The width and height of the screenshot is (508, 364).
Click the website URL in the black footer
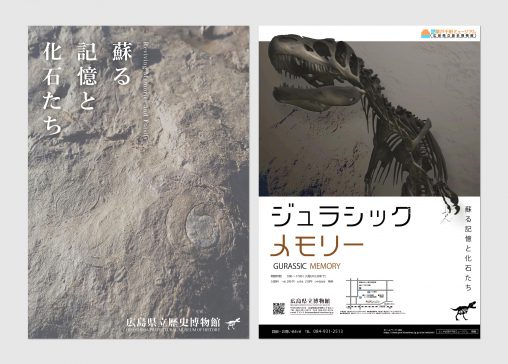[410, 332]
